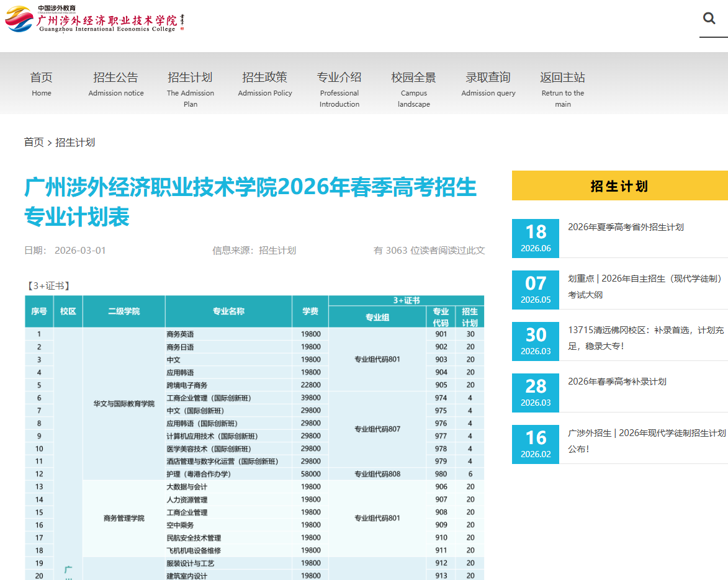Open 专业介绍 Professional Introduction

(x=339, y=89)
